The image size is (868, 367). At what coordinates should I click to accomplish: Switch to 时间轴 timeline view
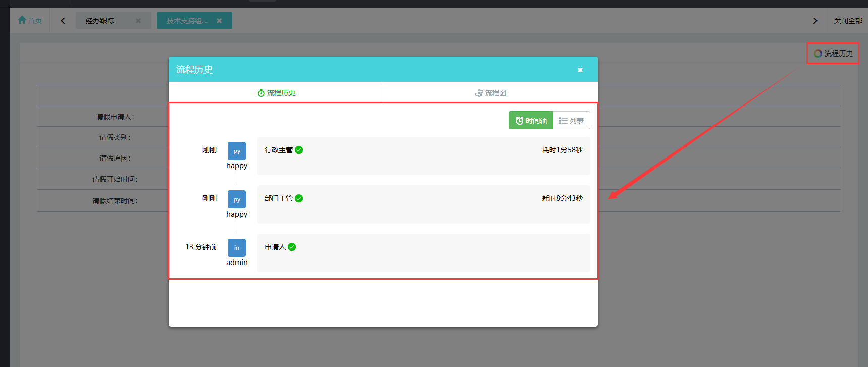click(x=531, y=120)
